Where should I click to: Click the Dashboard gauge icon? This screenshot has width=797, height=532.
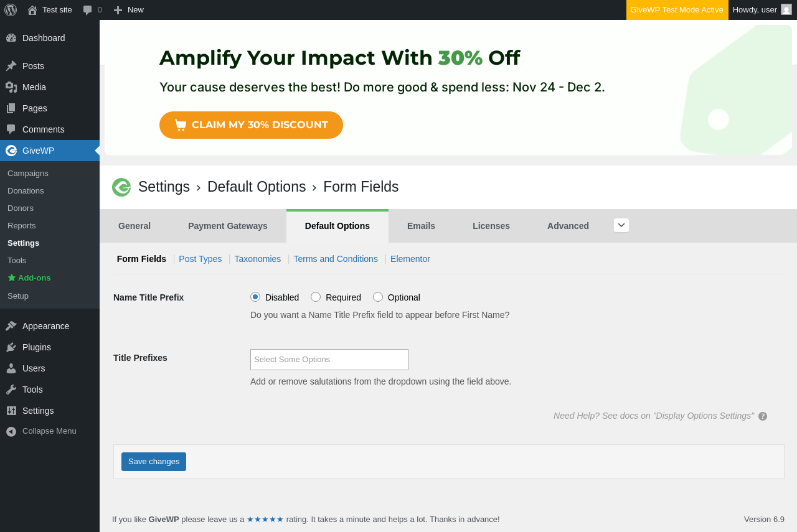(11, 38)
